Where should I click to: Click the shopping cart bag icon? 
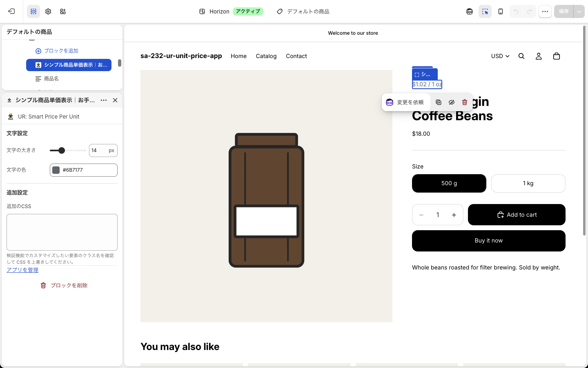pos(556,56)
